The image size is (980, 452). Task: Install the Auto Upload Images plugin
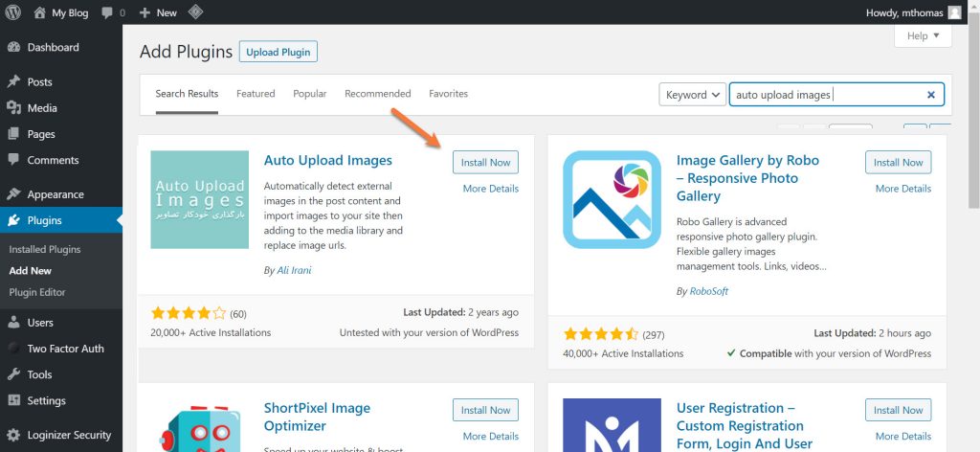[485, 163]
